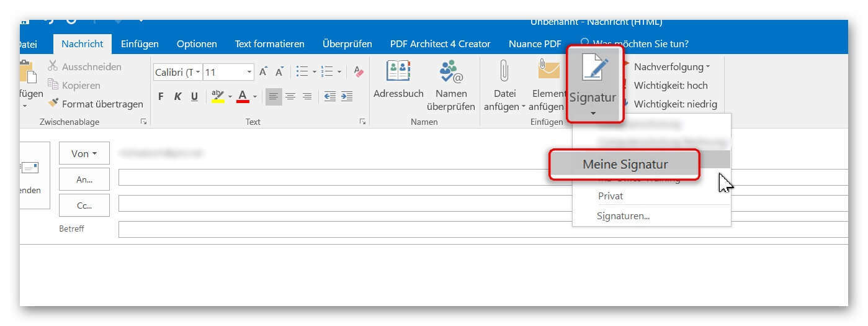Image resolution: width=868 pixels, height=326 pixels.
Task: Switch to the Einfügen tab
Action: [x=140, y=43]
